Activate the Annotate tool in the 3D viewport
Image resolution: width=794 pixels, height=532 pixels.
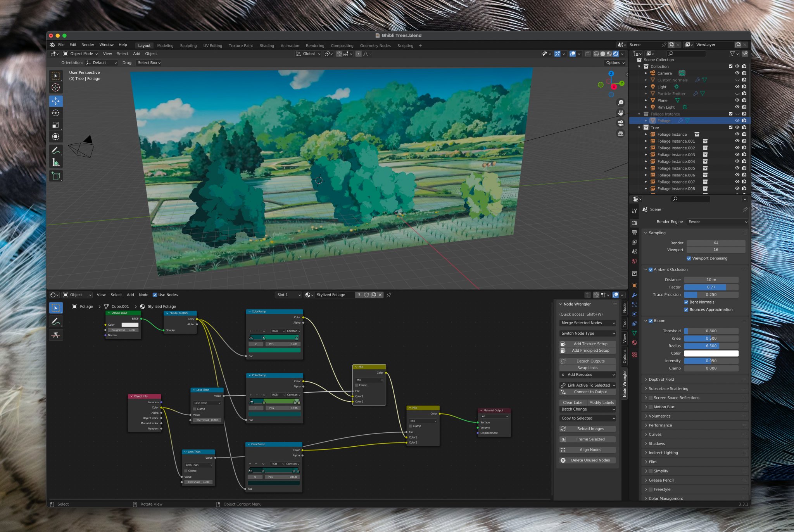click(56, 150)
